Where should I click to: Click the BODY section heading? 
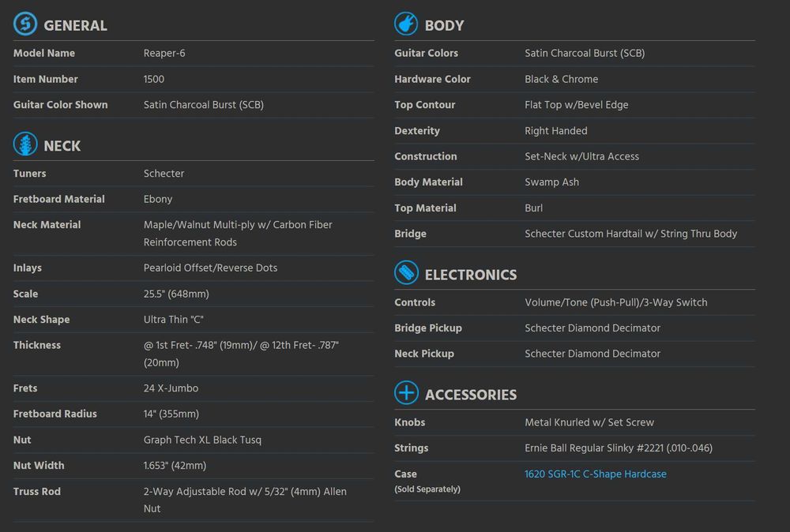click(x=444, y=25)
